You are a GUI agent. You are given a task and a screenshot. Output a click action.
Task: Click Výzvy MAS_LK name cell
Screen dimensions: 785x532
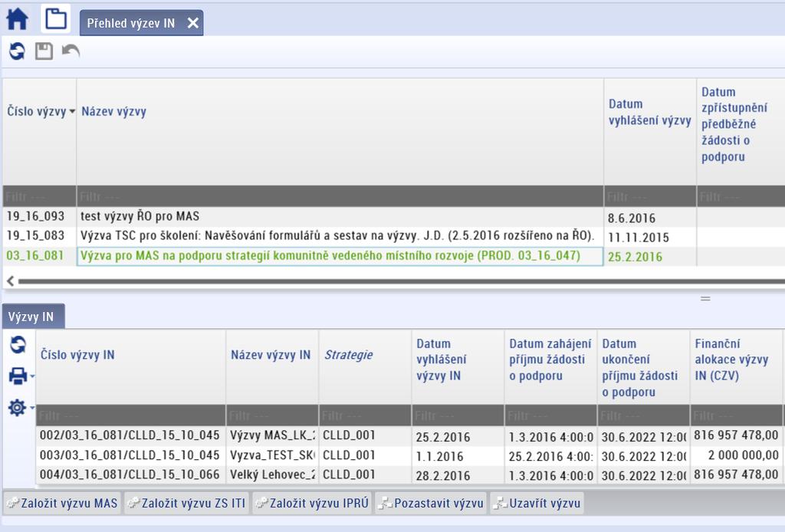272,435
